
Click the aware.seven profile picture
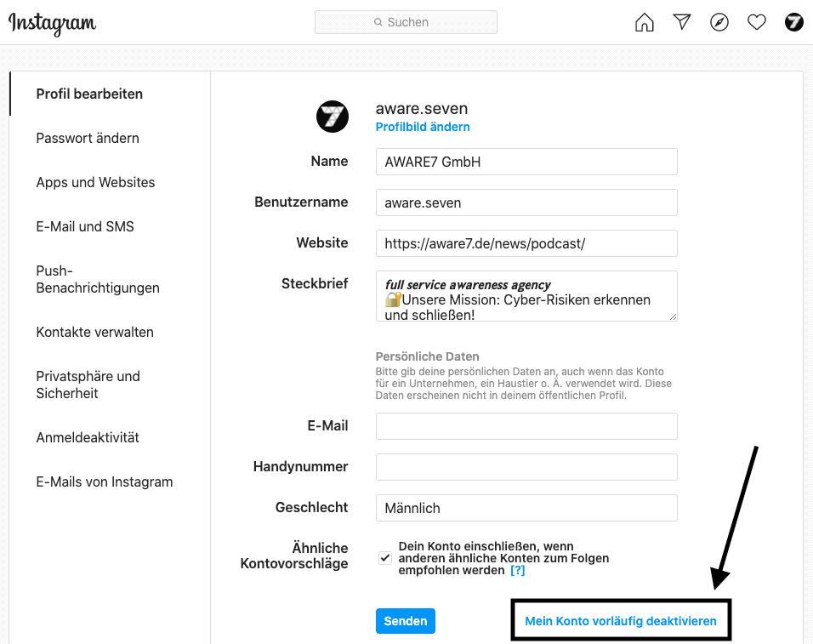[x=332, y=117]
